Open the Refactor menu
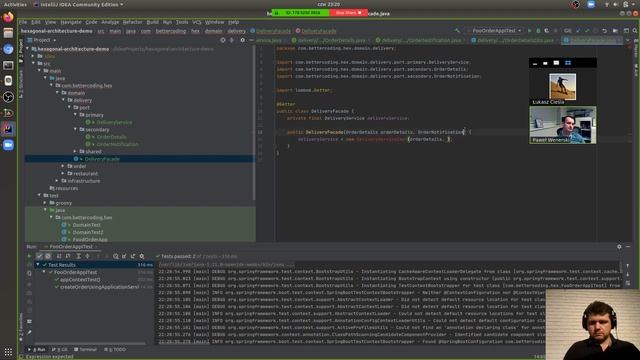 tap(133, 22)
